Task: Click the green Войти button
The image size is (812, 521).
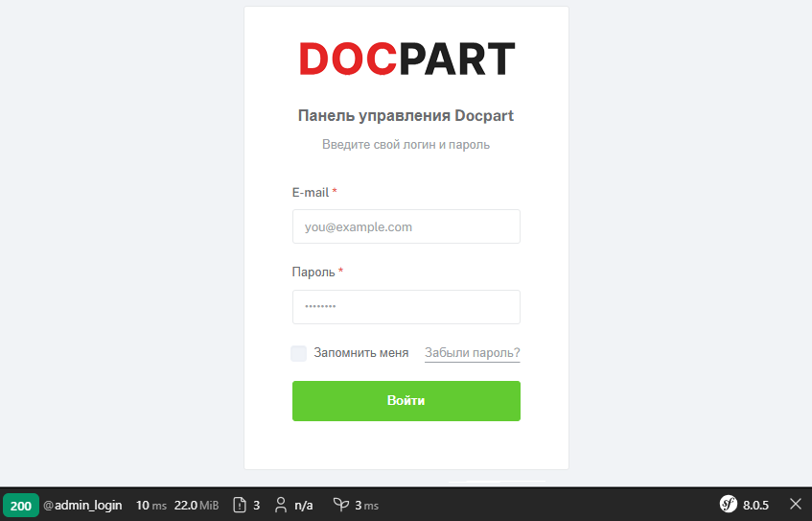Action: 406,401
